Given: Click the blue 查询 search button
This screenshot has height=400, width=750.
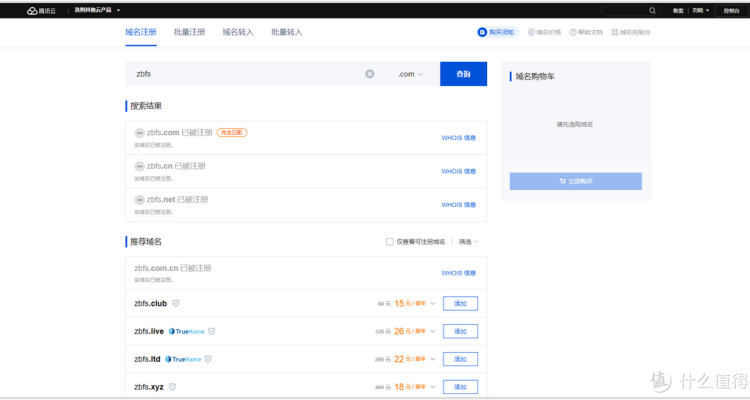Looking at the screenshot, I should 463,74.
